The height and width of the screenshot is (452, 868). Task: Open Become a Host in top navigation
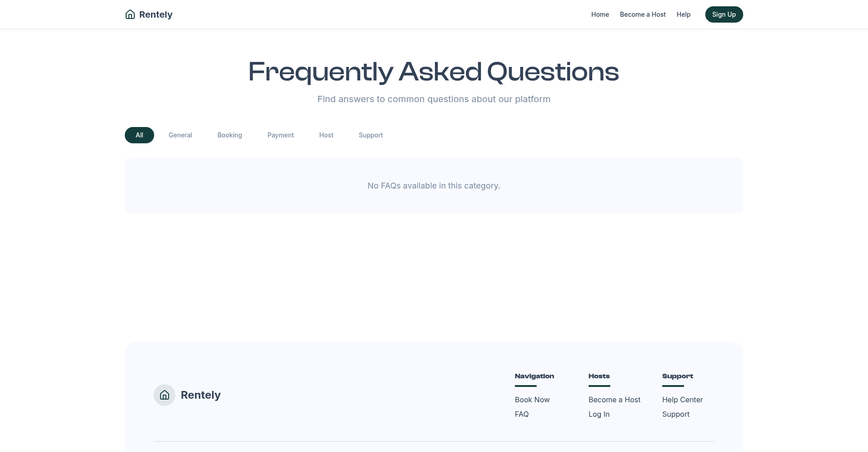pos(643,14)
